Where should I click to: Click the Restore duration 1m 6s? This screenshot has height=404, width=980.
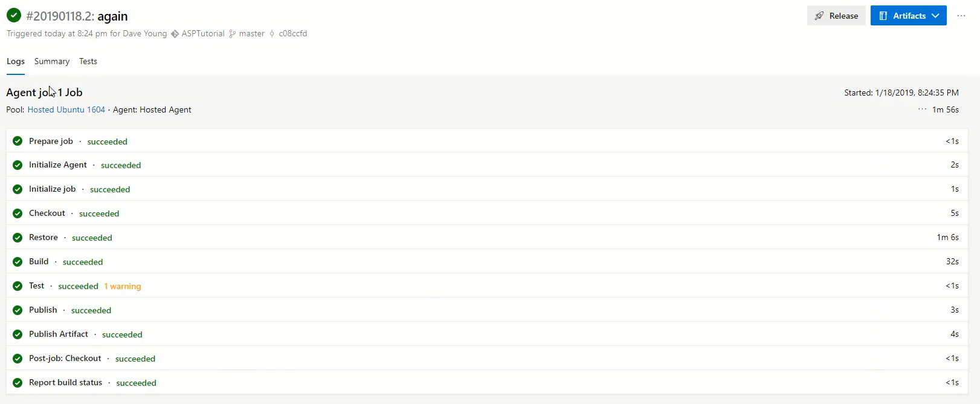[x=947, y=237]
